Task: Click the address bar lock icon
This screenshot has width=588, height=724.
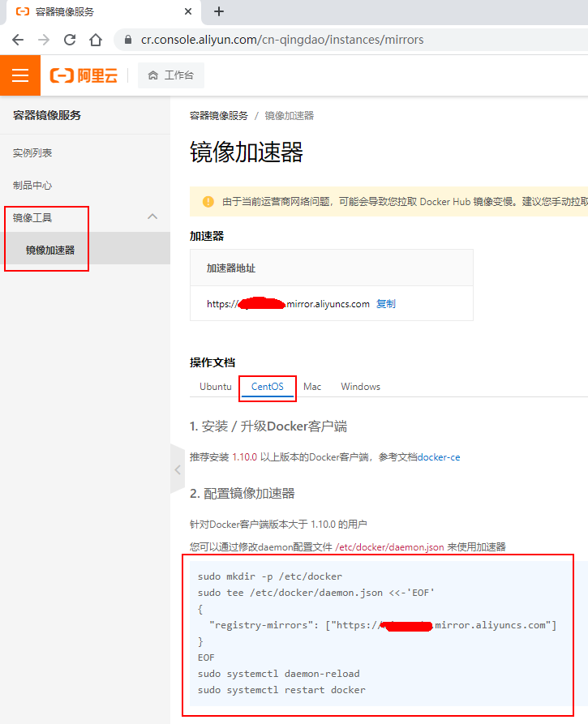Action: pyautogui.click(x=128, y=40)
